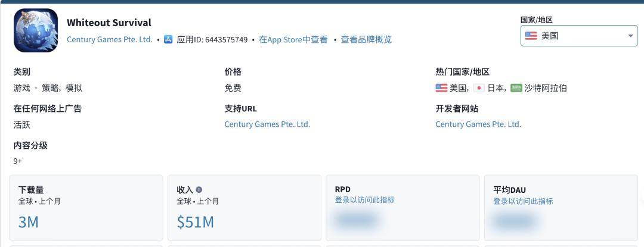
Task: Click 登录以访问此指标 under RPD
Action: 365,200
